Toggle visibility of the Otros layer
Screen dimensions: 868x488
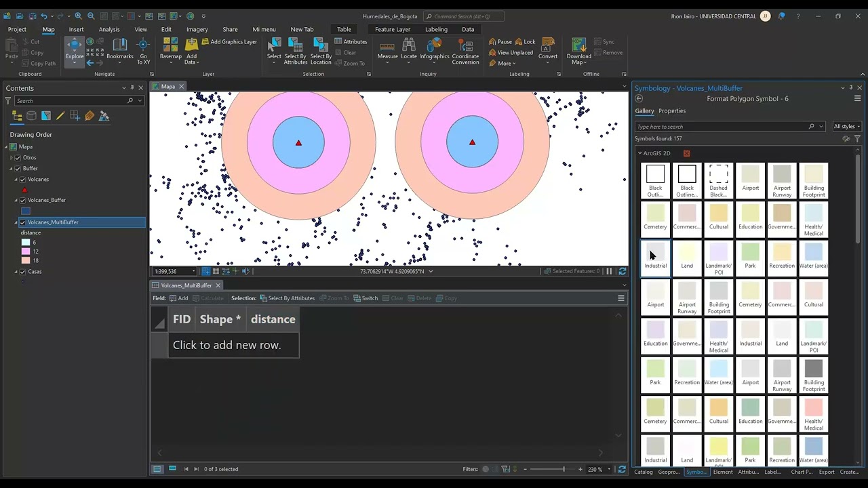click(x=18, y=157)
